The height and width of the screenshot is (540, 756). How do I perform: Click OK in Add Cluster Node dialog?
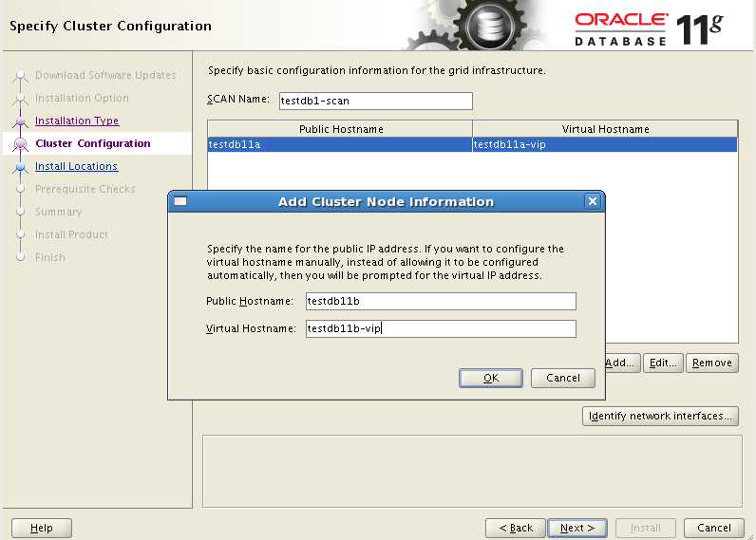(x=490, y=378)
